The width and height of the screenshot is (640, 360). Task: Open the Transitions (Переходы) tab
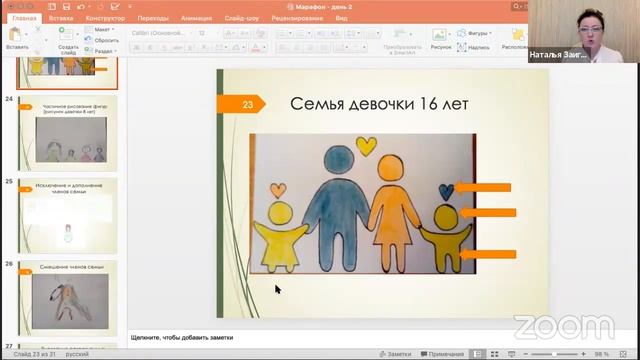[153, 18]
